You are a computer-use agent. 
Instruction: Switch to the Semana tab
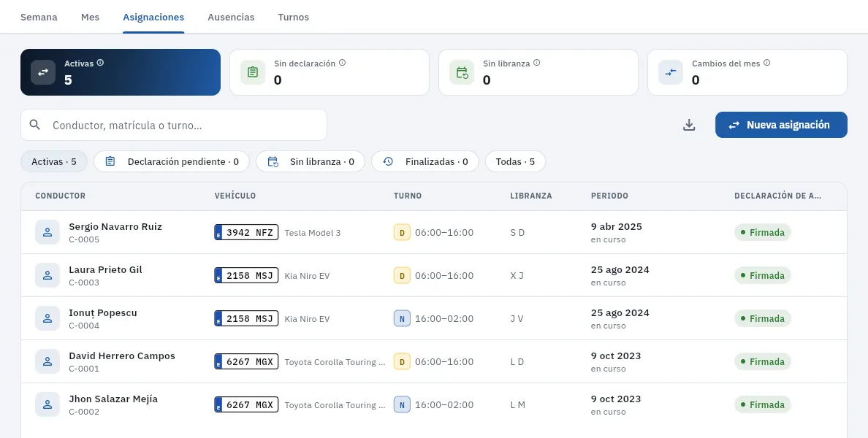(39, 17)
